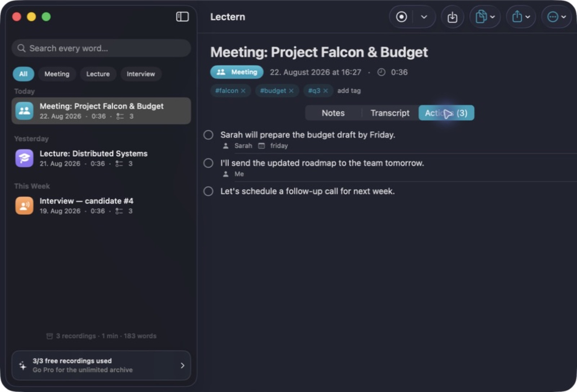The height and width of the screenshot is (392, 577).
Task: Filter recordings by Meeting
Action: pos(57,74)
